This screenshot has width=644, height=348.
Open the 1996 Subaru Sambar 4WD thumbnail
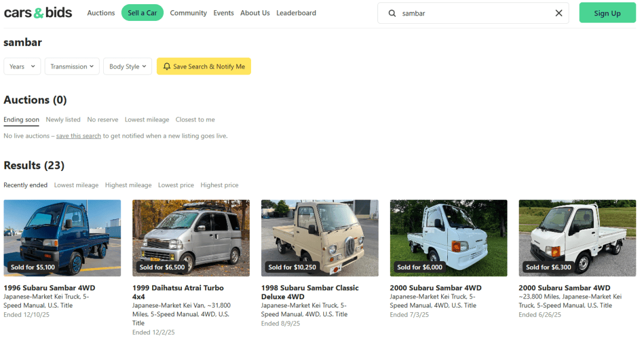(x=62, y=238)
